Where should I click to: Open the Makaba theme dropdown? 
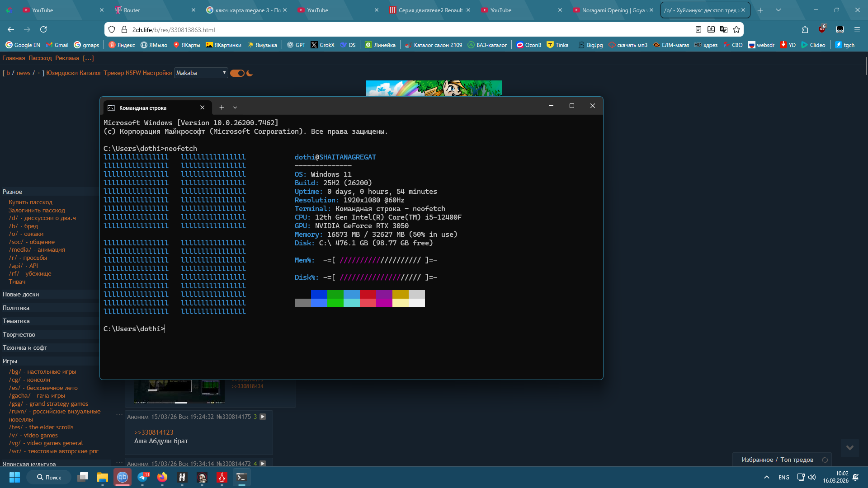tap(201, 73)
